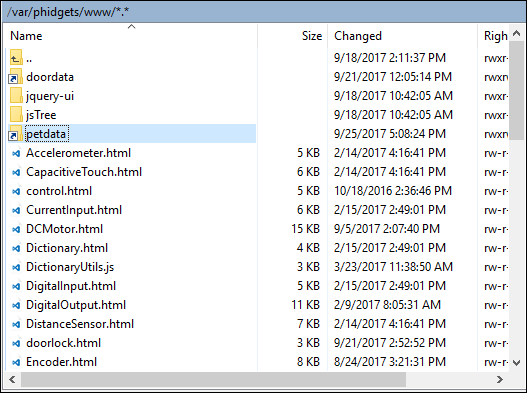Click the date 9/25/2017 5:08:24 PM

tap(390, 134)
